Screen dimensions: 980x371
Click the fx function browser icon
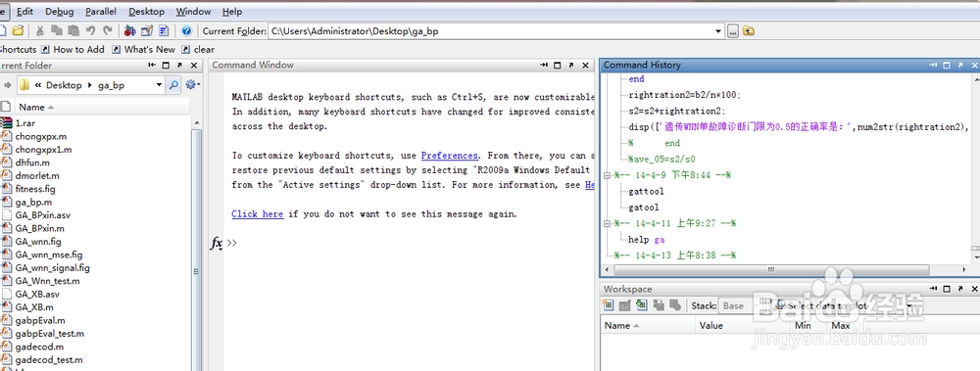(x=217, y=243)
